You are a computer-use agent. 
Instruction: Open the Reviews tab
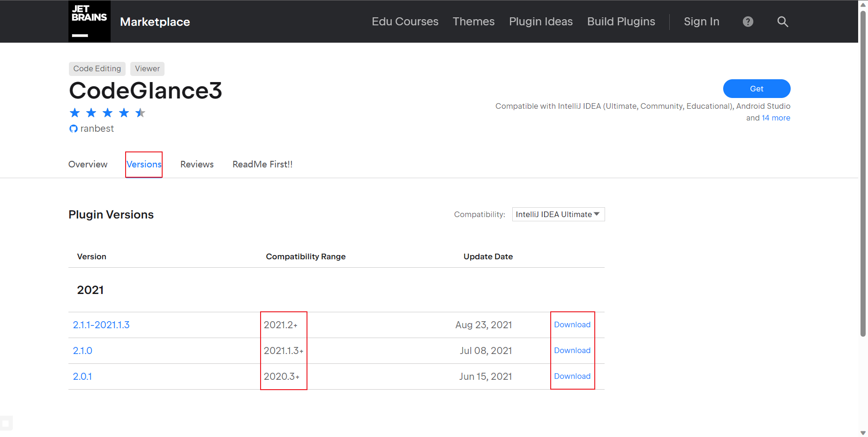click(x=197, y=165)
